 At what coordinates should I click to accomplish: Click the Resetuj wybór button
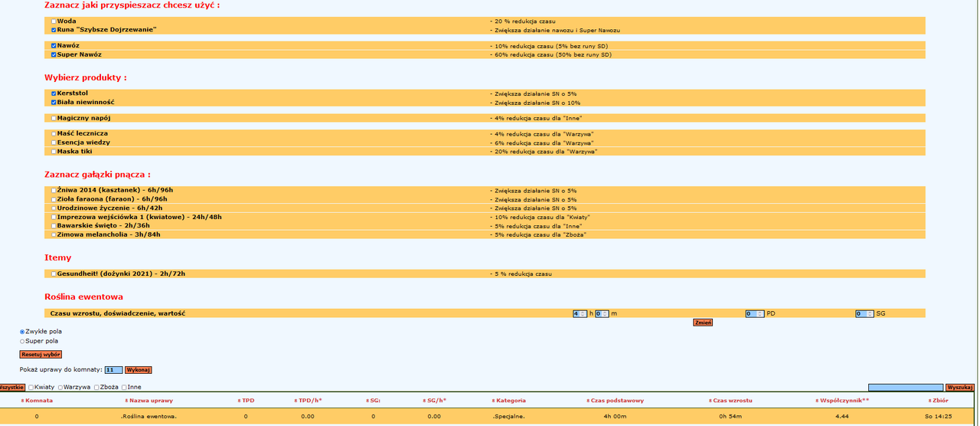(41, 355)
